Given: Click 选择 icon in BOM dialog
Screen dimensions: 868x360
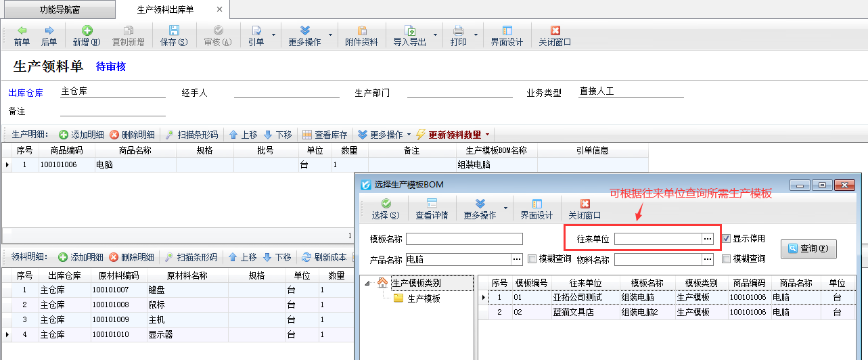Looking at the screenshot, I should pos(386,204).
